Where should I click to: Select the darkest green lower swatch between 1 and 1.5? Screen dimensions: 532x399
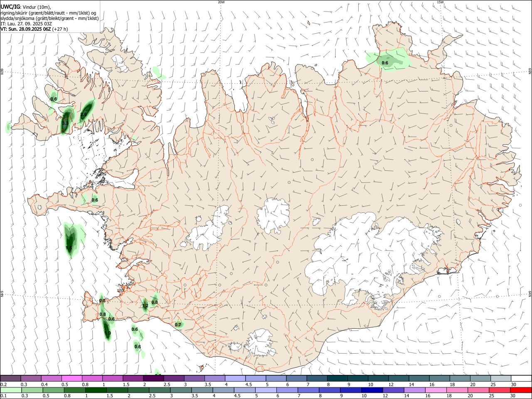96,390
